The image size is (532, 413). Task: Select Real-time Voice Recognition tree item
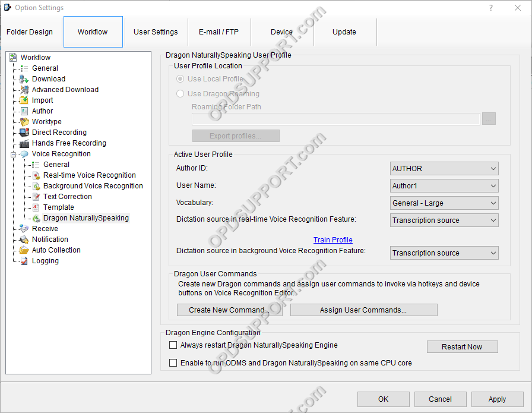tap(89, 175)
